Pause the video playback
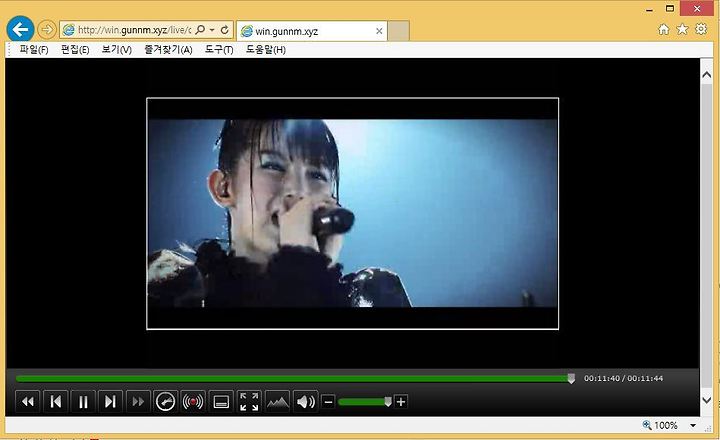The image size is (720, 440). [83, 402]
